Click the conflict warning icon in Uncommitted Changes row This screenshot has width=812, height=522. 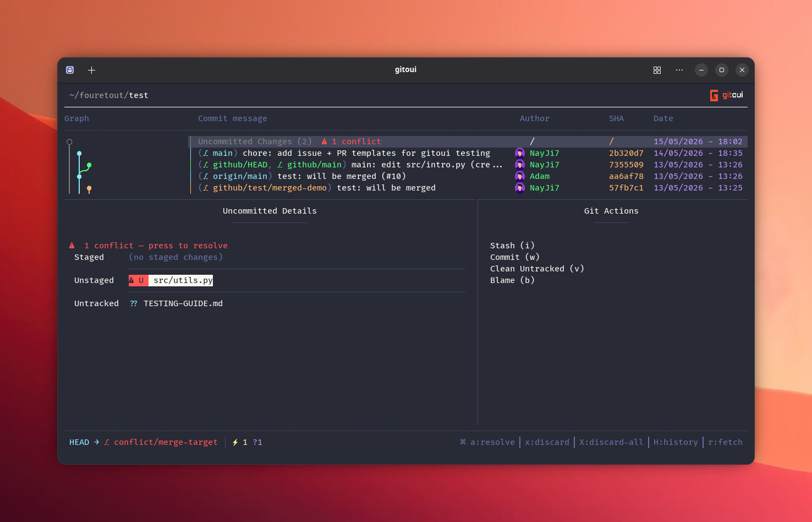[x=325, y=142]
